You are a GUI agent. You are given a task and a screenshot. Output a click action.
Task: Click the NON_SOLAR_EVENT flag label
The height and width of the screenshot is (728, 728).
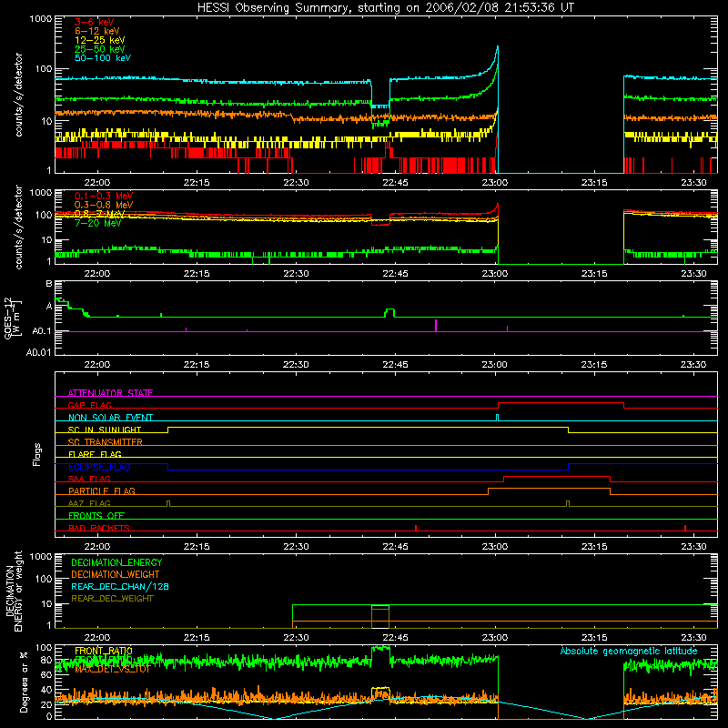(110, 418)
